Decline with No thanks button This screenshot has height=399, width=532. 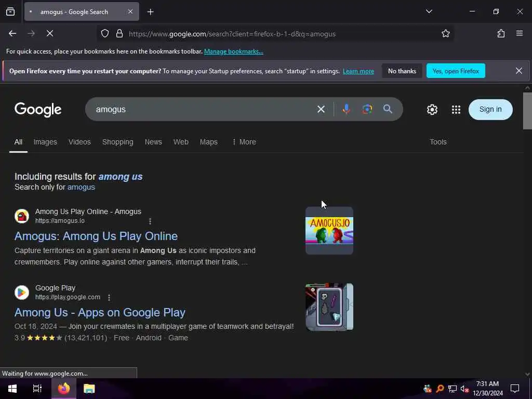[x=402, y=71]
